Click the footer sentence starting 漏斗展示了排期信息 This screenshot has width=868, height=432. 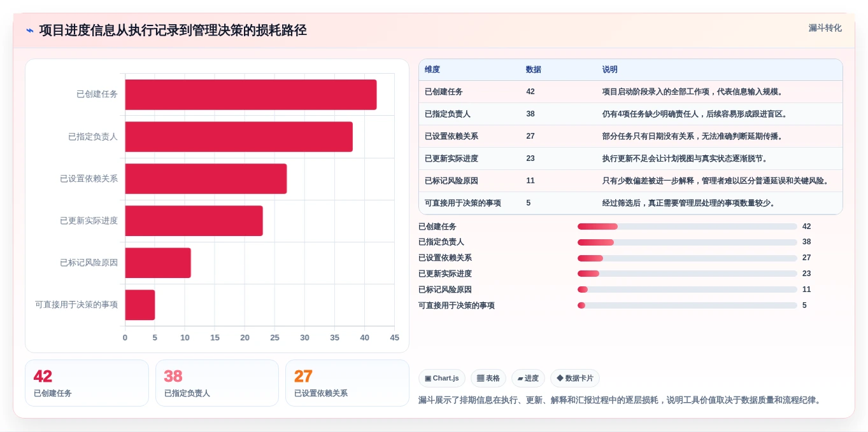[x=621, y=400]
